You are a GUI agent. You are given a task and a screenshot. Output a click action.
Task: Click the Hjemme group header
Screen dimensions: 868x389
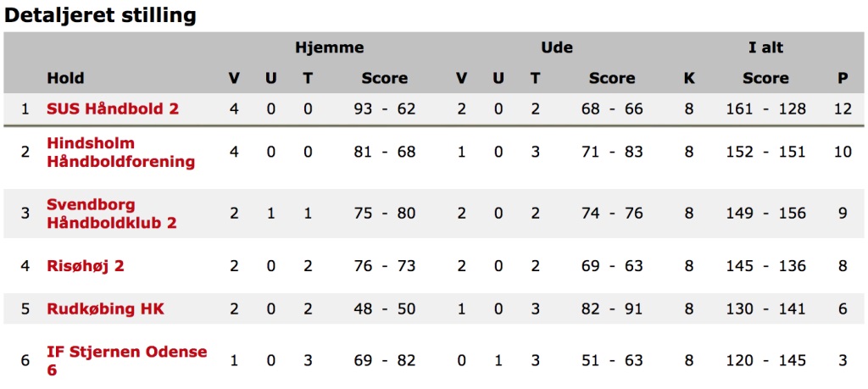(330, 47)
